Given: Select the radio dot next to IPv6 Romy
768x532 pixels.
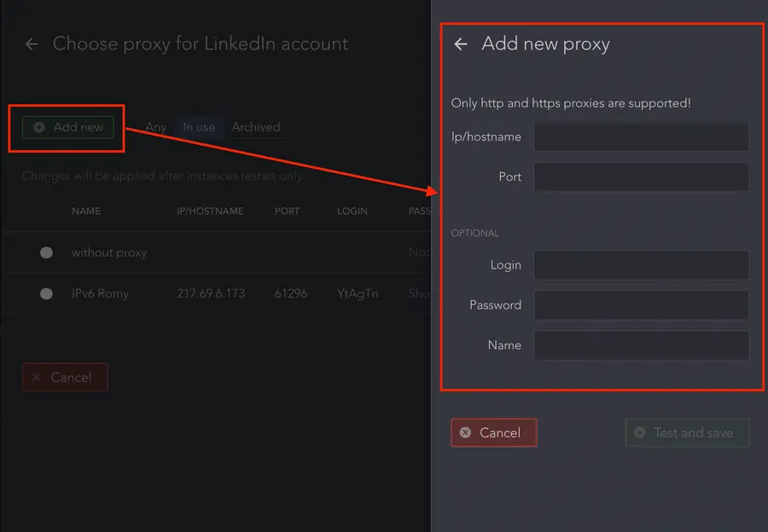Looking at the screenshot, I should click(x=47, y=293).
